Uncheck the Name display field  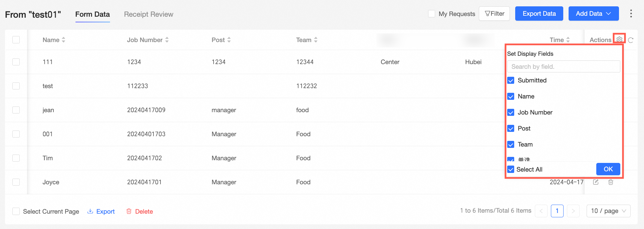[x=511, y=96]
